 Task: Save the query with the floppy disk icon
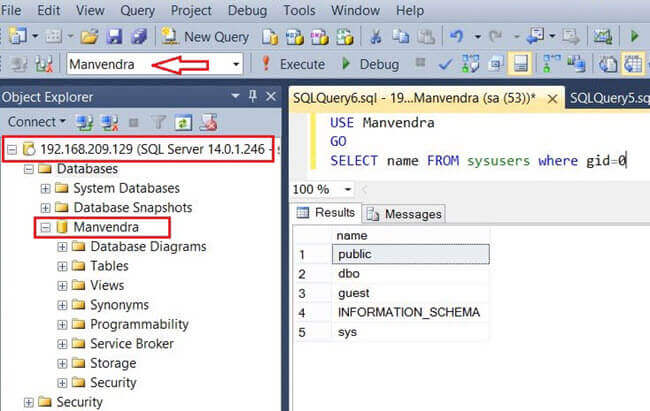tap(114, 37)
